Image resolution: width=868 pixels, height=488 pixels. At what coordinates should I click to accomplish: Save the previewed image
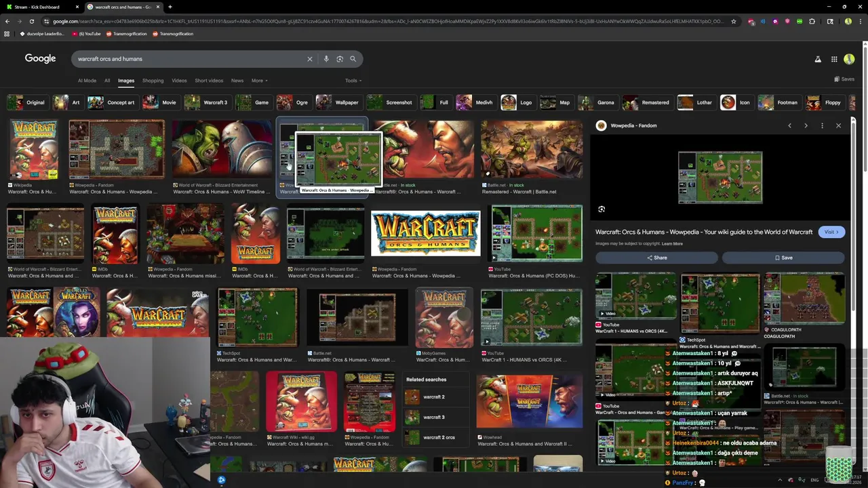783,258
